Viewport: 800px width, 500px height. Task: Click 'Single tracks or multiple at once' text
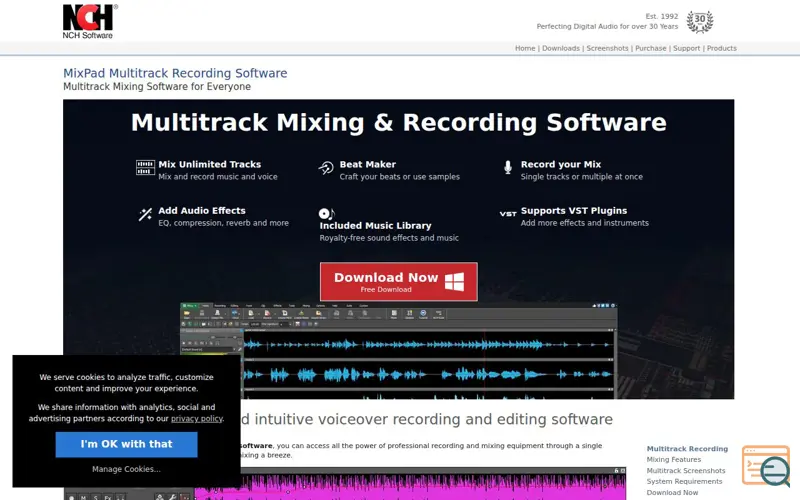582,177
